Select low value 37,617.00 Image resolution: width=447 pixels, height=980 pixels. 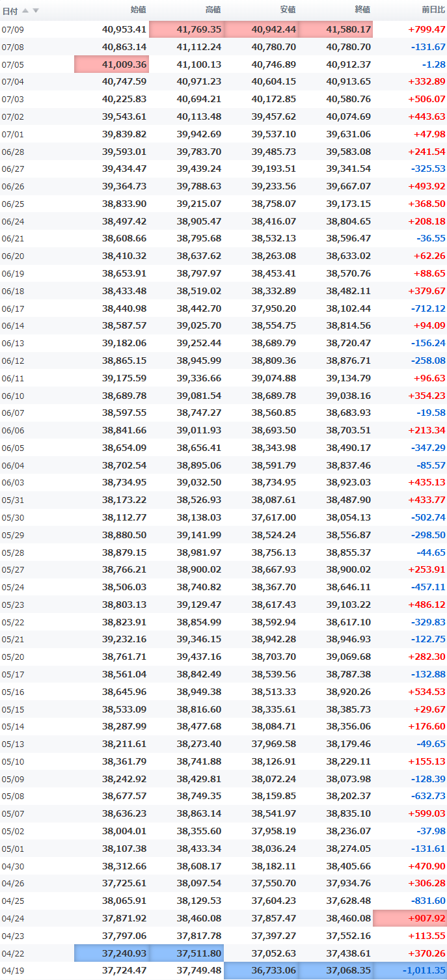tap(274, 517)
